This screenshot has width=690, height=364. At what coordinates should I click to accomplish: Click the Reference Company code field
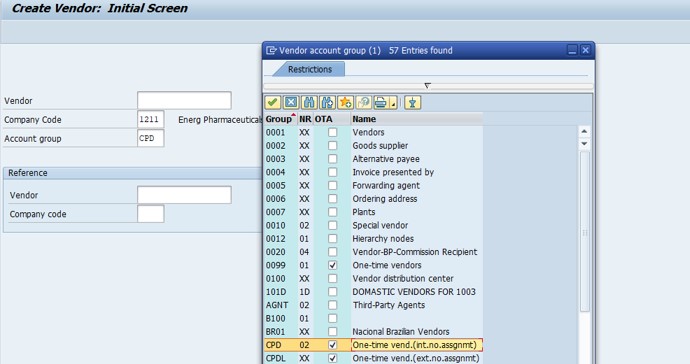(x=150, y=214)
